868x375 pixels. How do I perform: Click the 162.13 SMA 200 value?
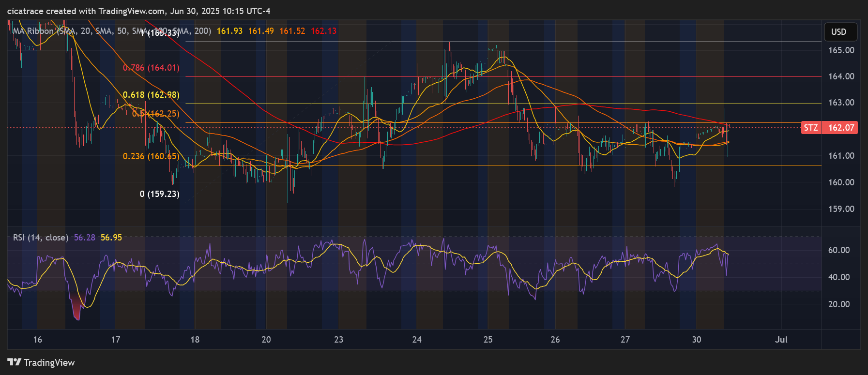324,31
